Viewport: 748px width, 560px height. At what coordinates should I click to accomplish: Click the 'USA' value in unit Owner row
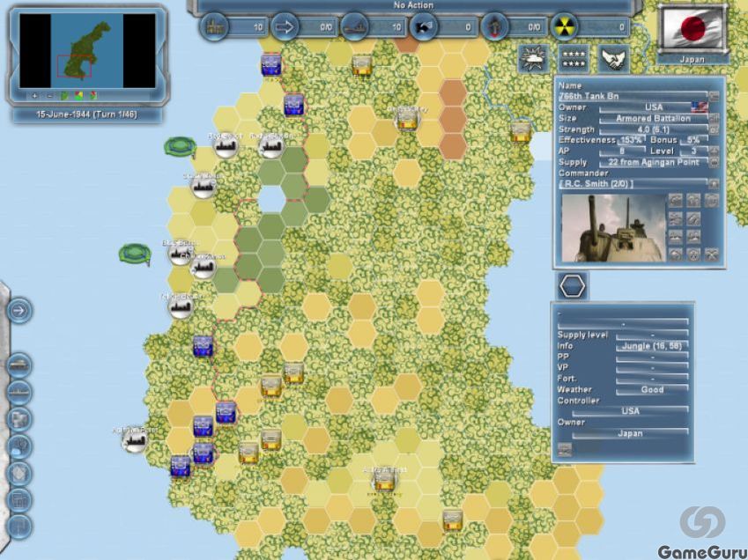point(654,107)
